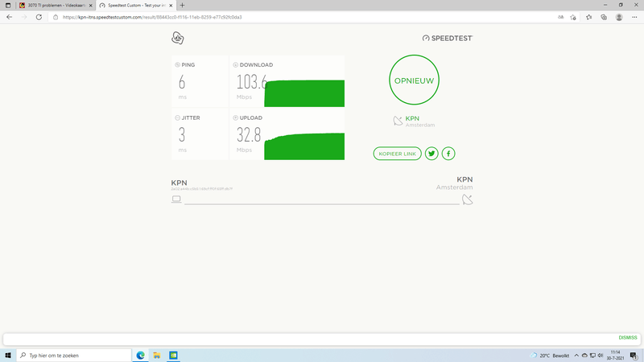Open the tab actions menu icon

pos(8,6)
